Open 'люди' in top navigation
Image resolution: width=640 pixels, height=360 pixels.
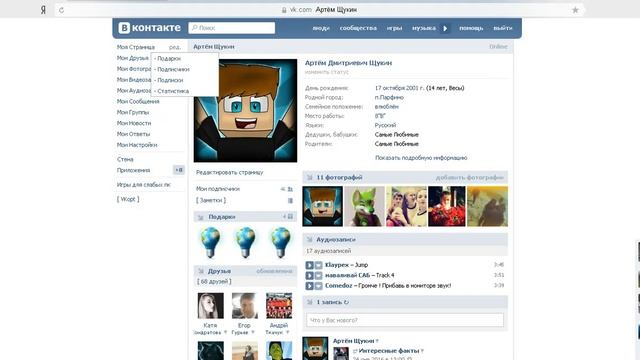(x=321, y=28)
